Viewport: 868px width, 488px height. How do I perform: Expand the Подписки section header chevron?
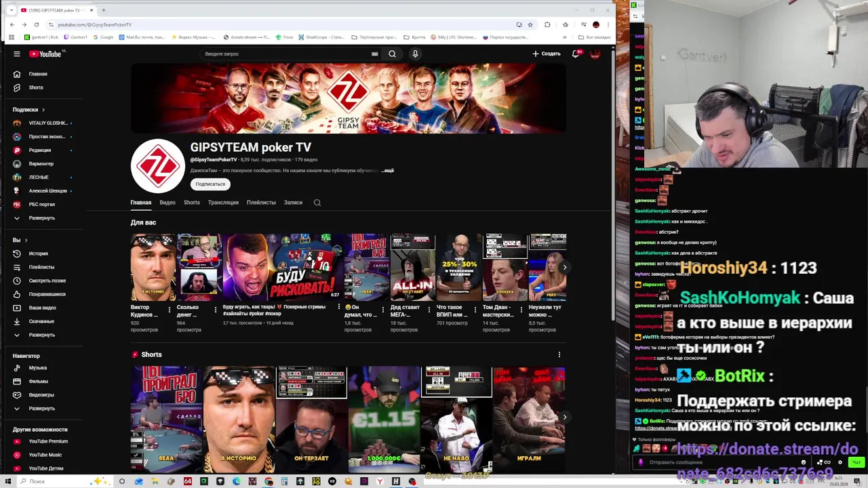click(x=43, y=109)
